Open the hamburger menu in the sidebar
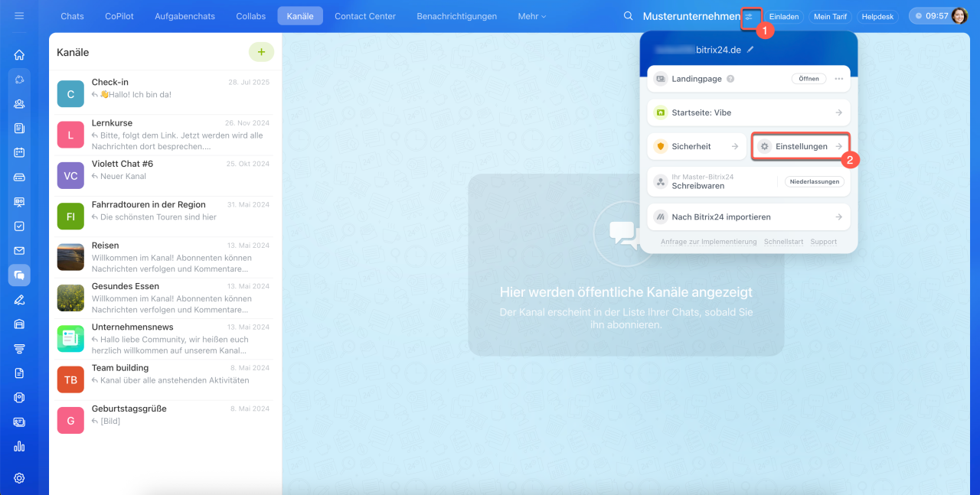 [x=19, y=15]
